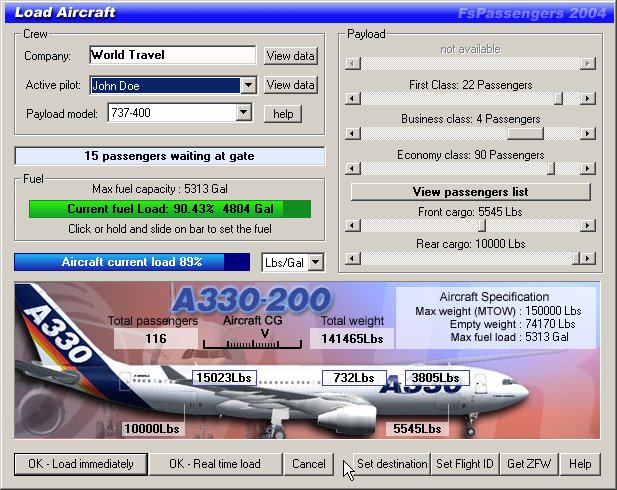Click the Rear cargo slider thumb

pyautogui.click(x=576, y=259)
